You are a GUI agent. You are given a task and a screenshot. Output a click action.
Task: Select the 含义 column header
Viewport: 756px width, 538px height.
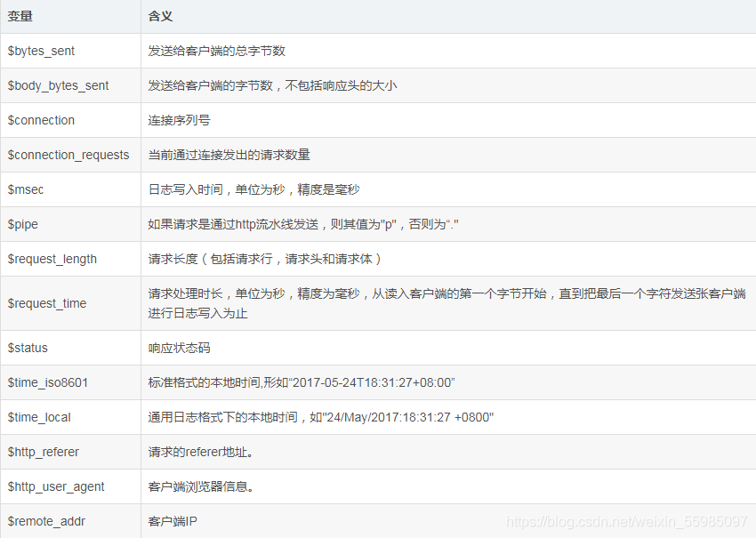pos(157,16)
